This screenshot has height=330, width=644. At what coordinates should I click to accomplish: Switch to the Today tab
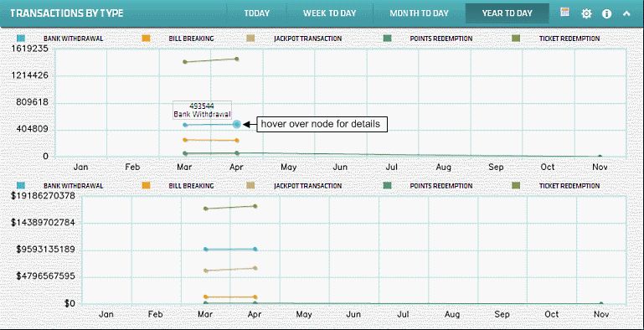tap(257, 13)
